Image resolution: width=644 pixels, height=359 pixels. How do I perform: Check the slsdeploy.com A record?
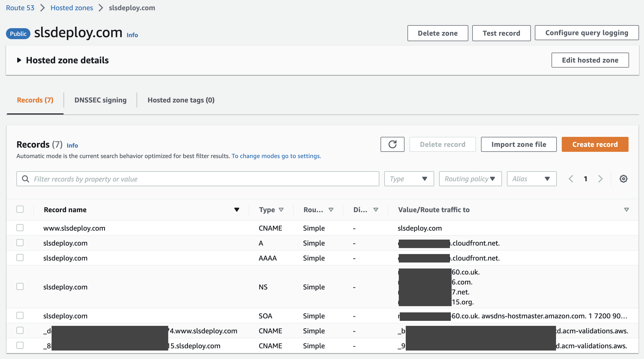coord(20,243)
